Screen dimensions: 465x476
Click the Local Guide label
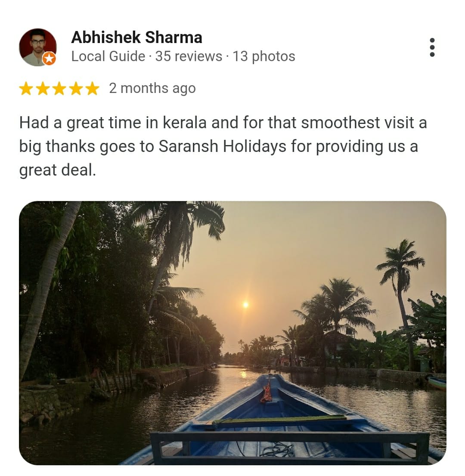click(x=108, y=56)
